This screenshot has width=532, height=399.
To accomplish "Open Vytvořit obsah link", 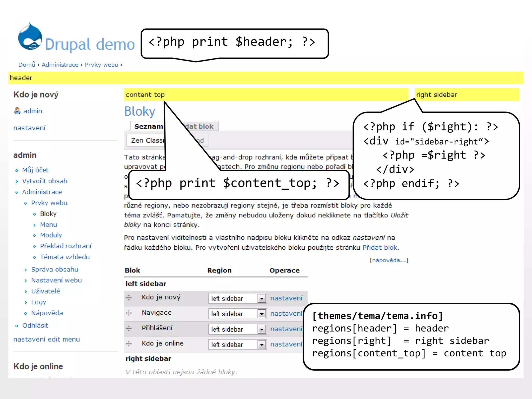I will pyautogui.click(x=45, y=181).
